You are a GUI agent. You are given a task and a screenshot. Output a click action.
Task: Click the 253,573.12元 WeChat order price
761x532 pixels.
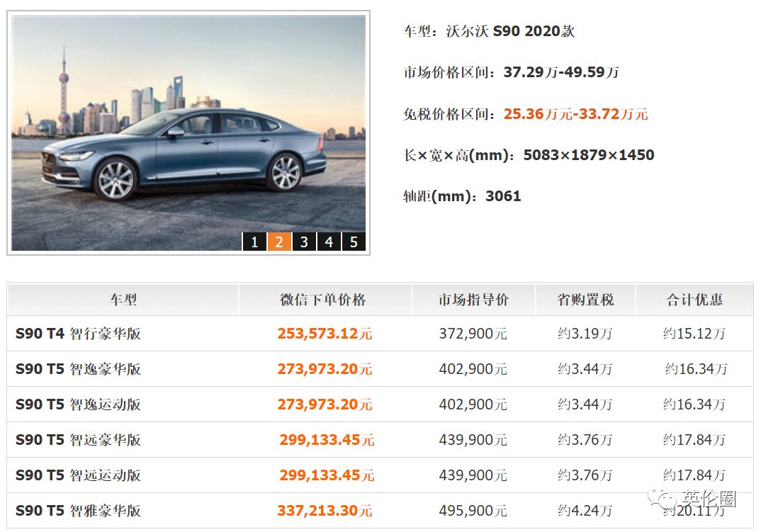325,334
